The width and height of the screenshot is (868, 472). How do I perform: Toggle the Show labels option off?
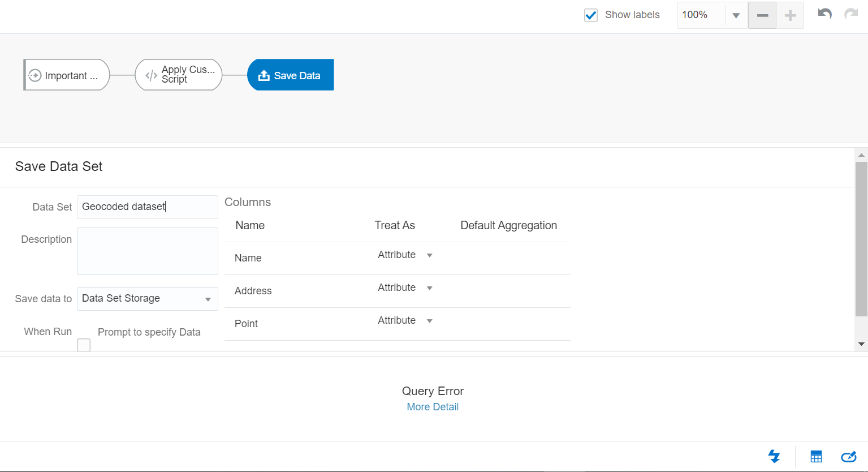tap(590, 15)
